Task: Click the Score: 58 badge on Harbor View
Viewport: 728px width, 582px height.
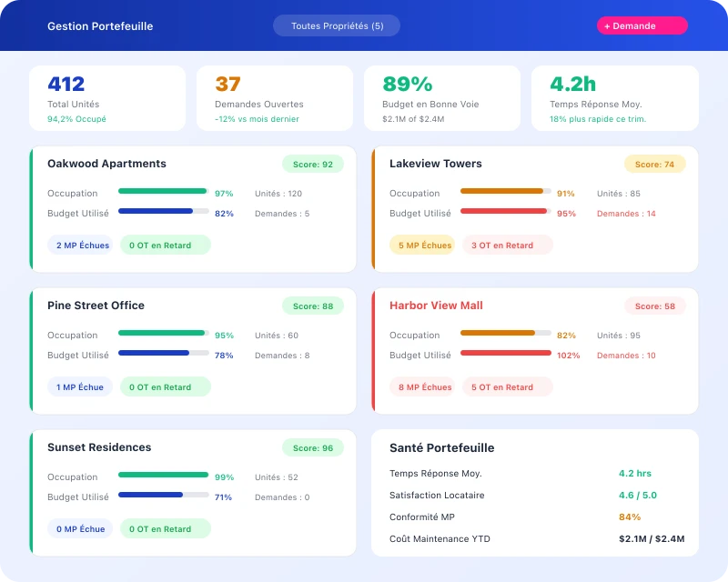Action: tap(654, 306)
